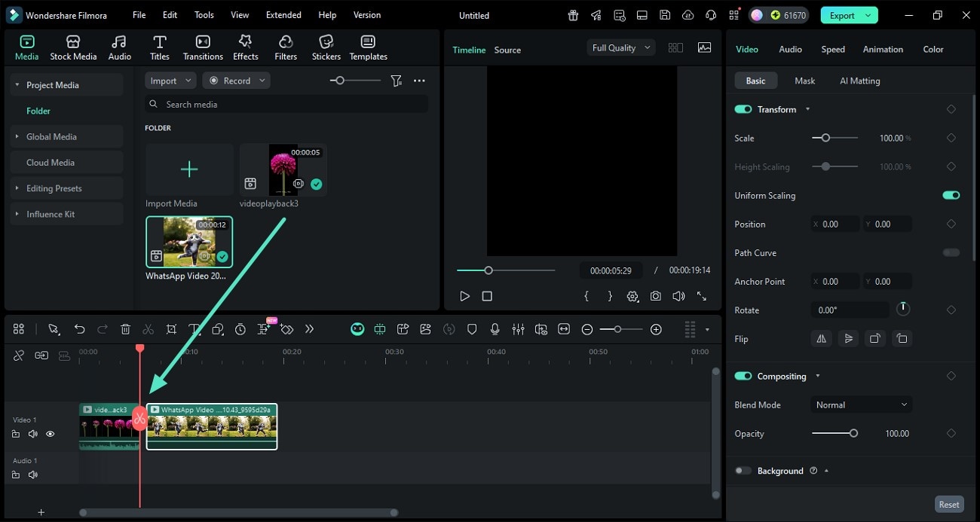Open the Full Quality dropdown
The height and width of the screenshot is (522, 980).
point(620,47)
